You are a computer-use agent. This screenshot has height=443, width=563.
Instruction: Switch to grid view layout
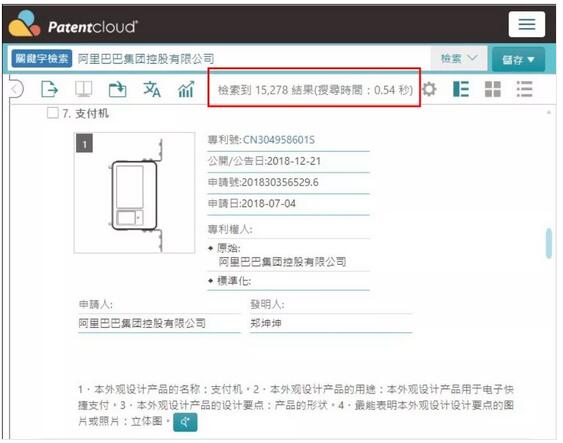tap(492, 89)
